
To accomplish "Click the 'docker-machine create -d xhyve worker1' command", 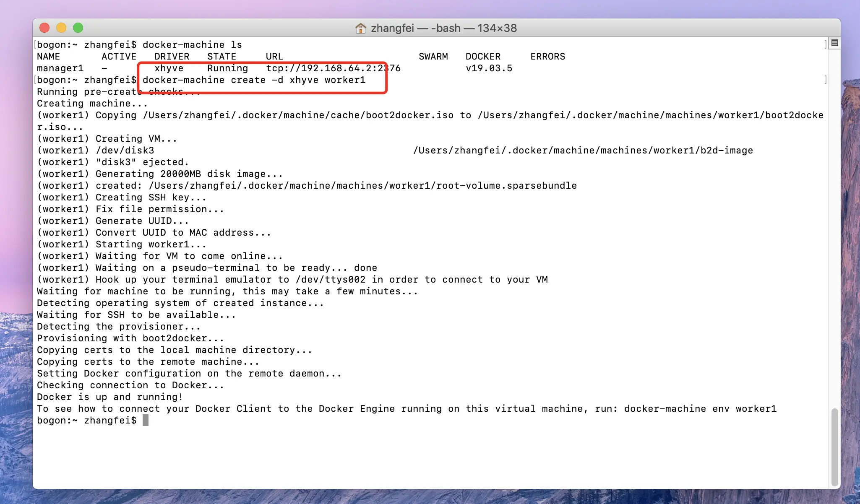I will click(x=254, y=80).
